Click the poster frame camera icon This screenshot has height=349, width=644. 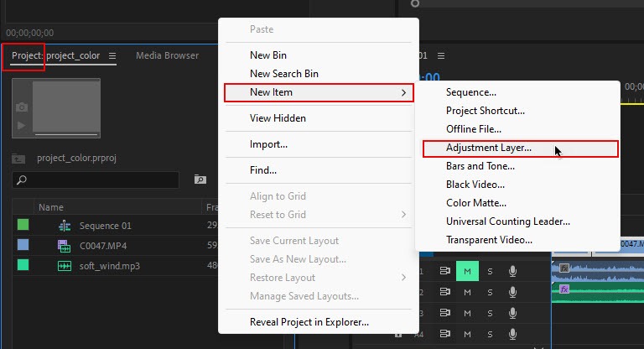(x=21, y=107)
